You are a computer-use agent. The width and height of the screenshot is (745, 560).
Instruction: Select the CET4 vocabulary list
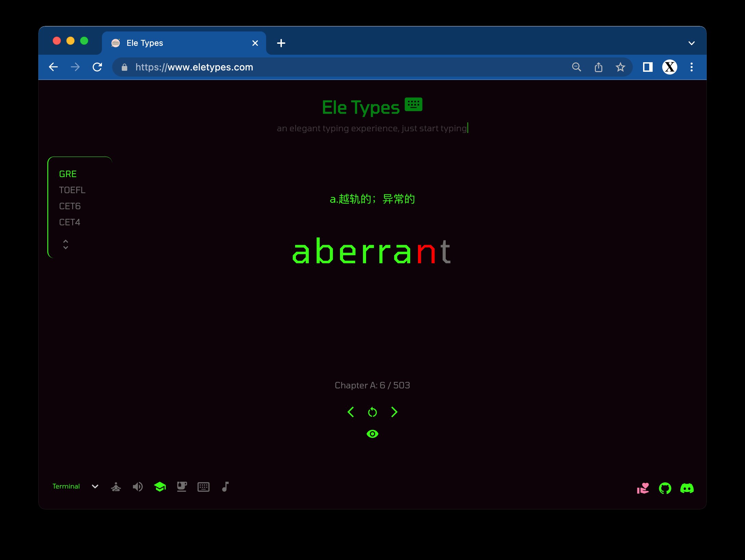[69, 222]
